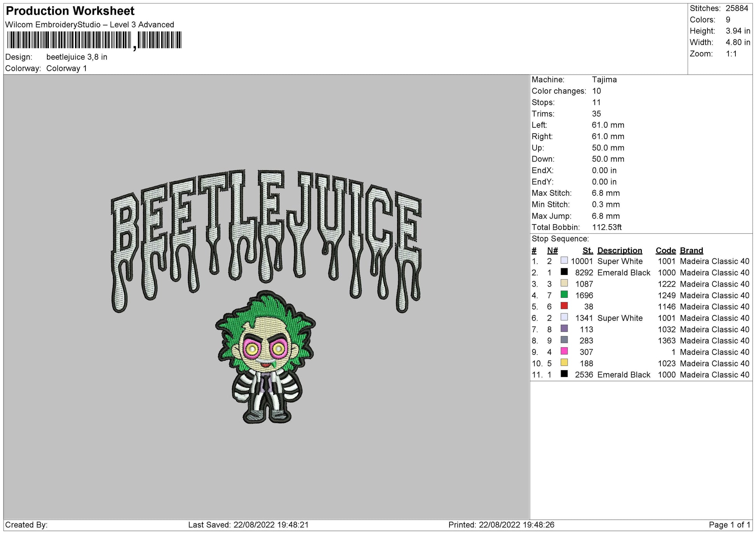Click the Machine value "Tajima"
The width and height of the screenshot is (756, 534).
coord(604,80)
